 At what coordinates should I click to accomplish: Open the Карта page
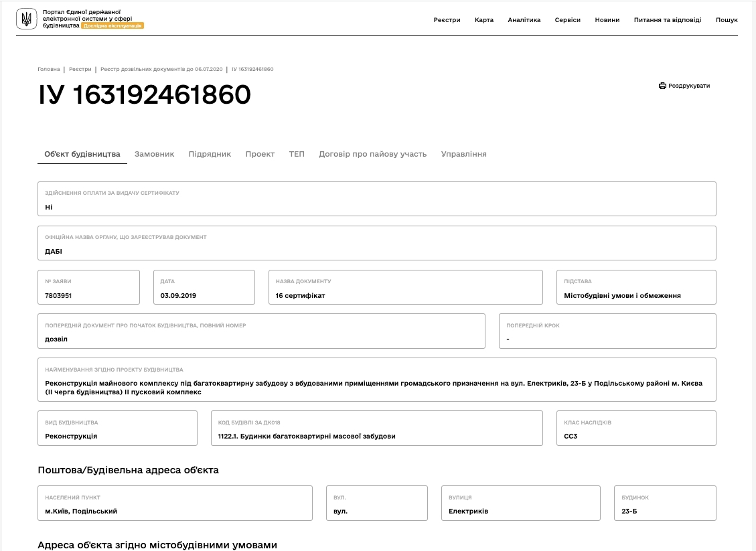pos(483,20)
